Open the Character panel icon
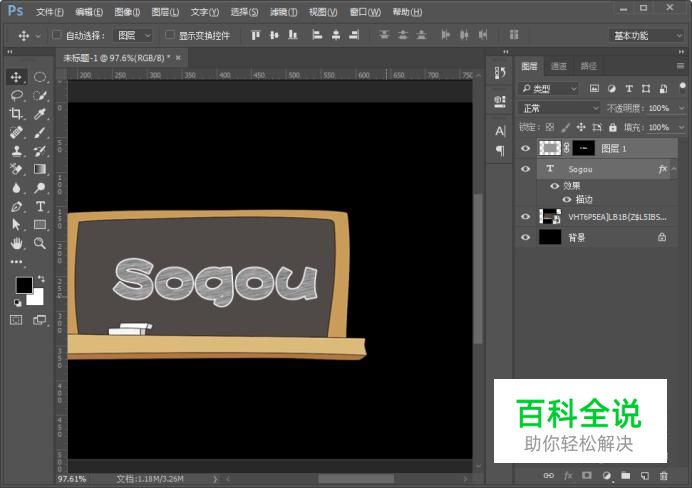692x488 pixels. tap(500, 131)
